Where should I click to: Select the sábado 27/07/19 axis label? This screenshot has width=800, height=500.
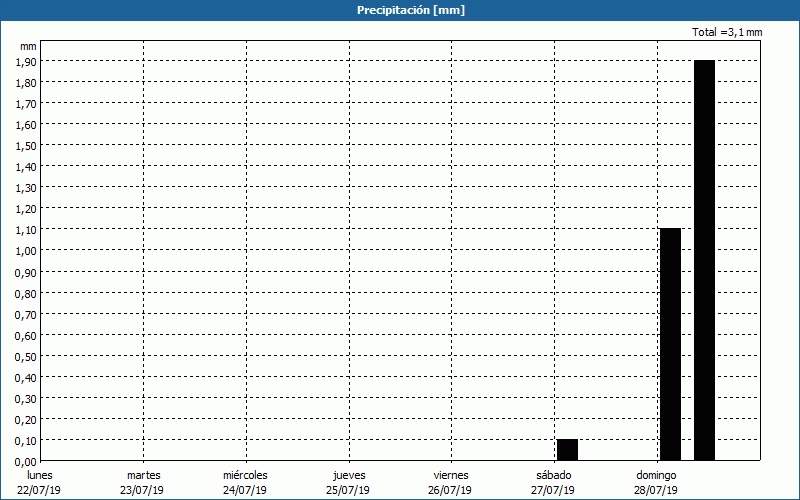(x=554, y=483)
